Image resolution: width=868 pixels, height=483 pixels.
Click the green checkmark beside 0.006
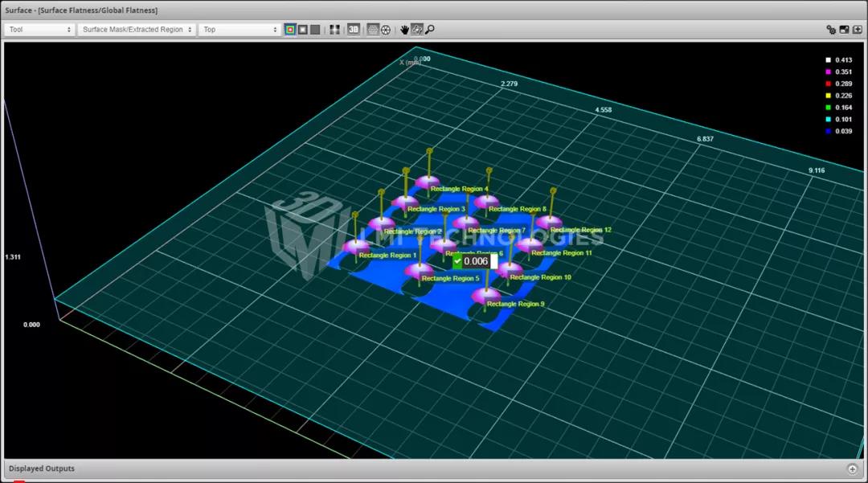coord(457,261)
